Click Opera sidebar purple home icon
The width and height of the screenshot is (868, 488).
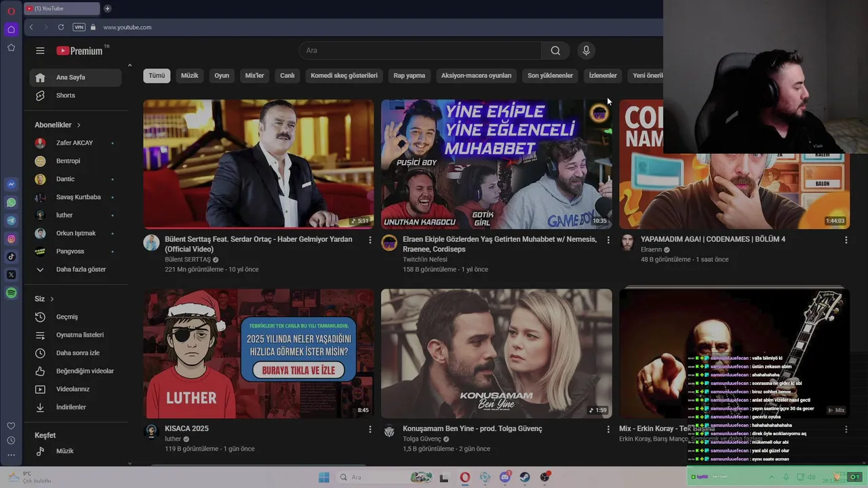[x=11, y=29]
